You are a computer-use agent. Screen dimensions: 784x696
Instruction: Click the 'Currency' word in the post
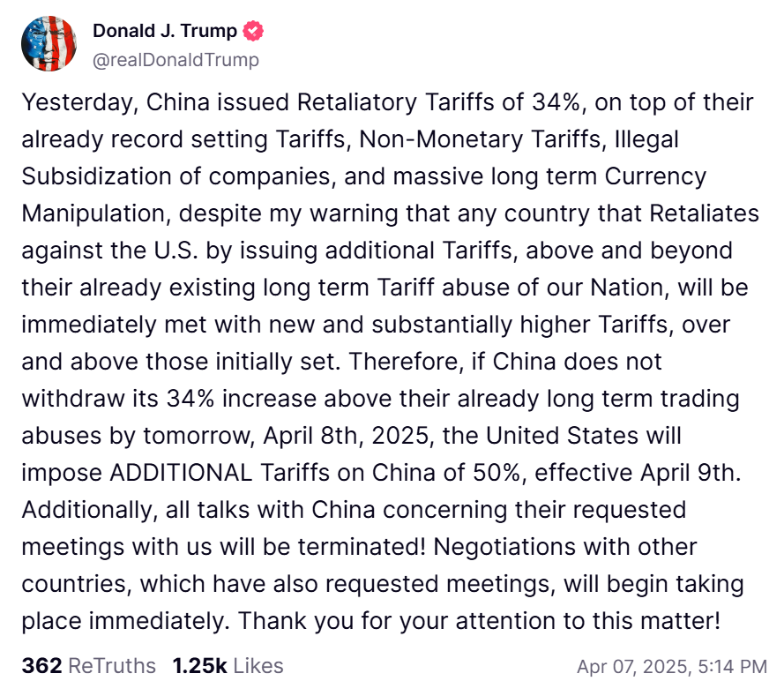coord(655,177)
